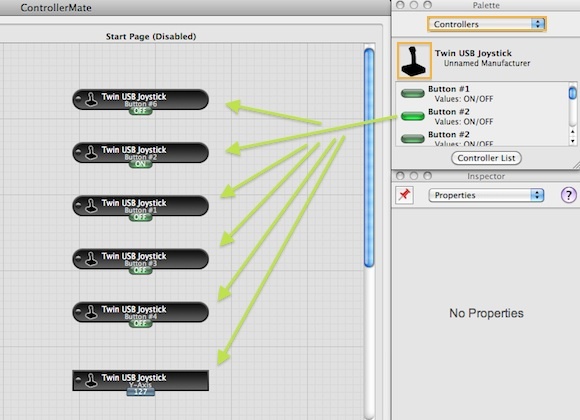Click the ON badge under the canvas Button #2

click(140, 164)
